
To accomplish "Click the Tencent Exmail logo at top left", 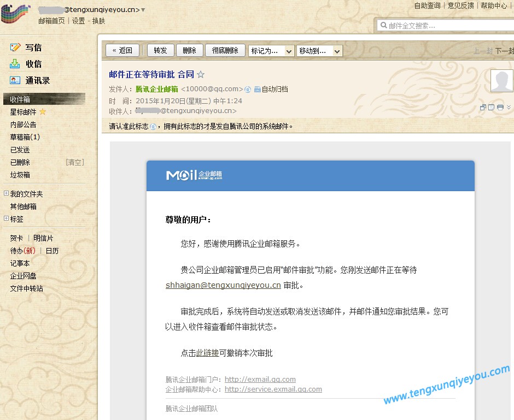I will [x=15, y=14].
